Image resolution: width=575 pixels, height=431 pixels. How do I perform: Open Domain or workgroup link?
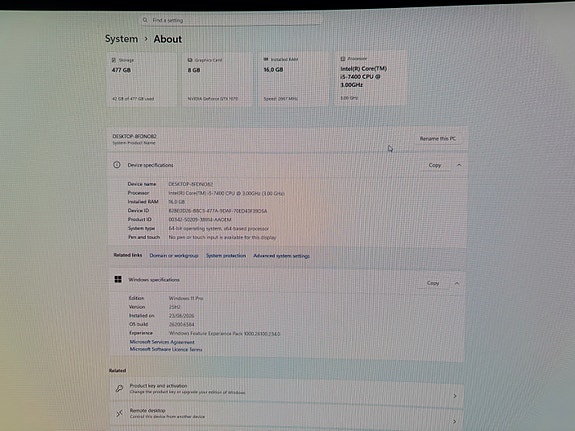coord(174,255)
